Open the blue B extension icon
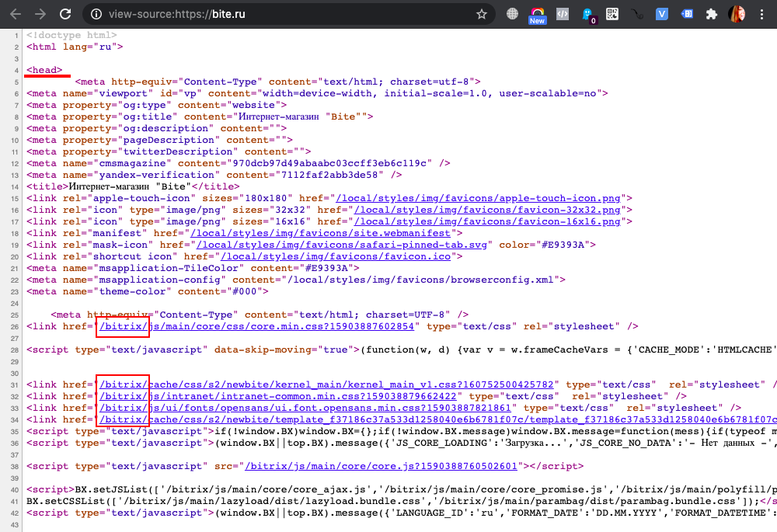 pos(687,14)
